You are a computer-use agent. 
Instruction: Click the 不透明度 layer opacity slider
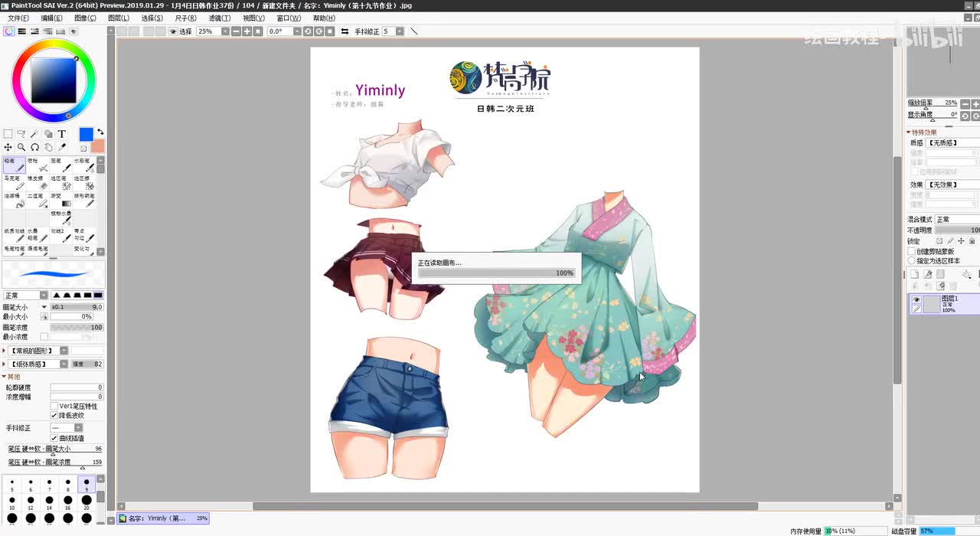[x=957, y=230]
